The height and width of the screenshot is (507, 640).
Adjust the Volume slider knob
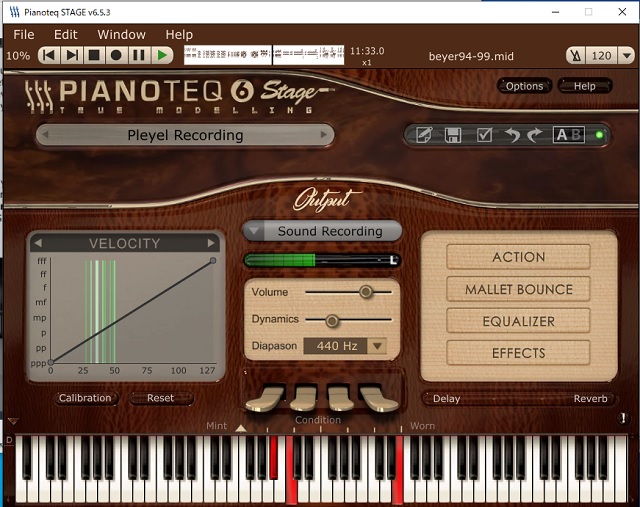coord(366,292)
